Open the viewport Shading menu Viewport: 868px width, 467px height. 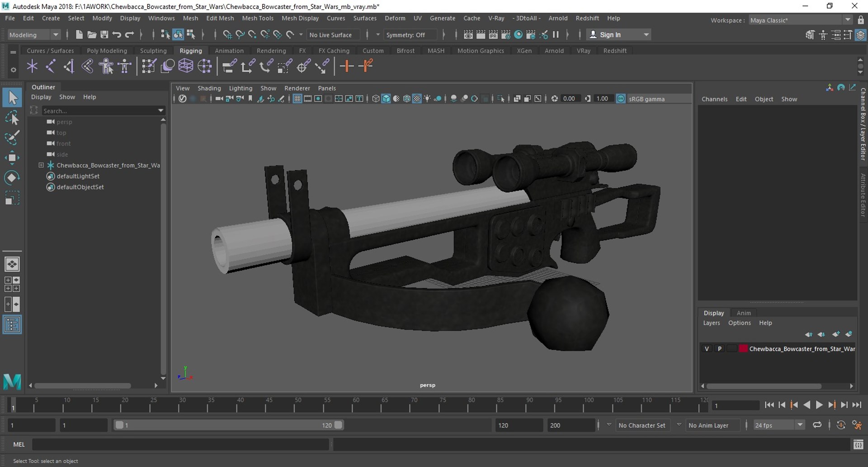pos(209,88)
